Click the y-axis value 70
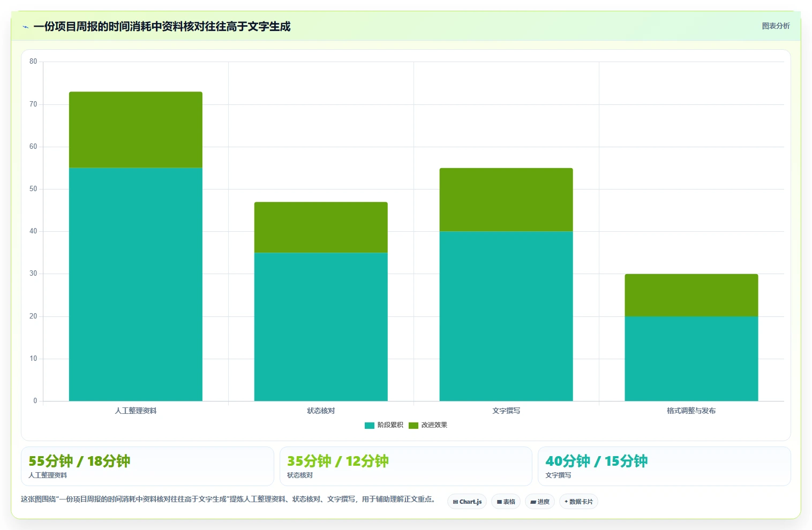 coord(33,104)
